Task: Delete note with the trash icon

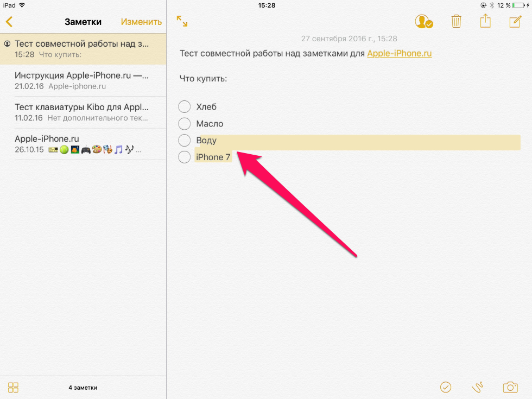Action: (x=457, y=21)
